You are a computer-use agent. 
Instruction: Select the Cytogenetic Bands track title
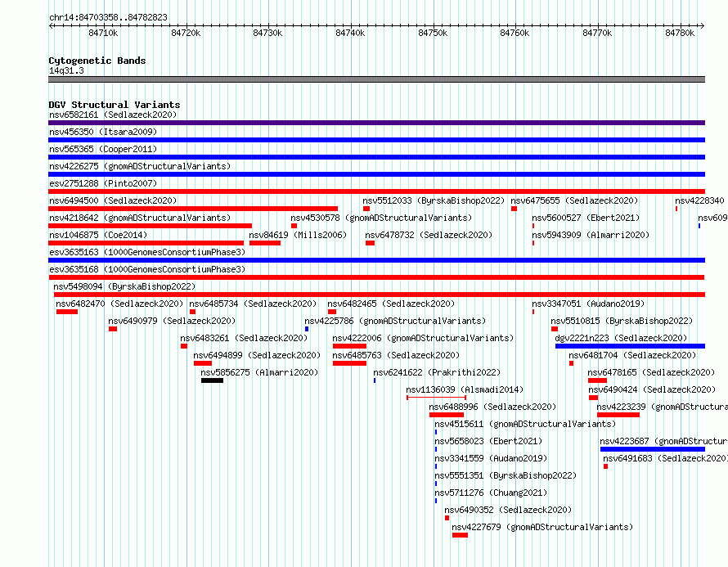(x=97, y=61)
